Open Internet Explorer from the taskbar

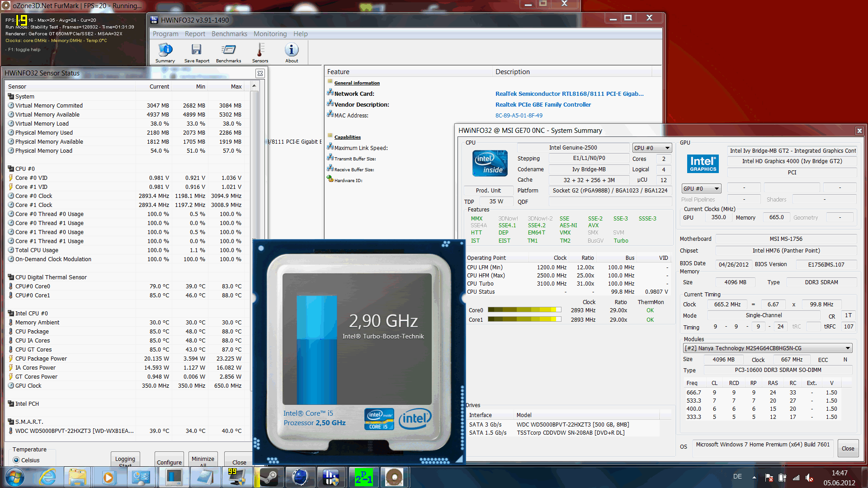47,477
